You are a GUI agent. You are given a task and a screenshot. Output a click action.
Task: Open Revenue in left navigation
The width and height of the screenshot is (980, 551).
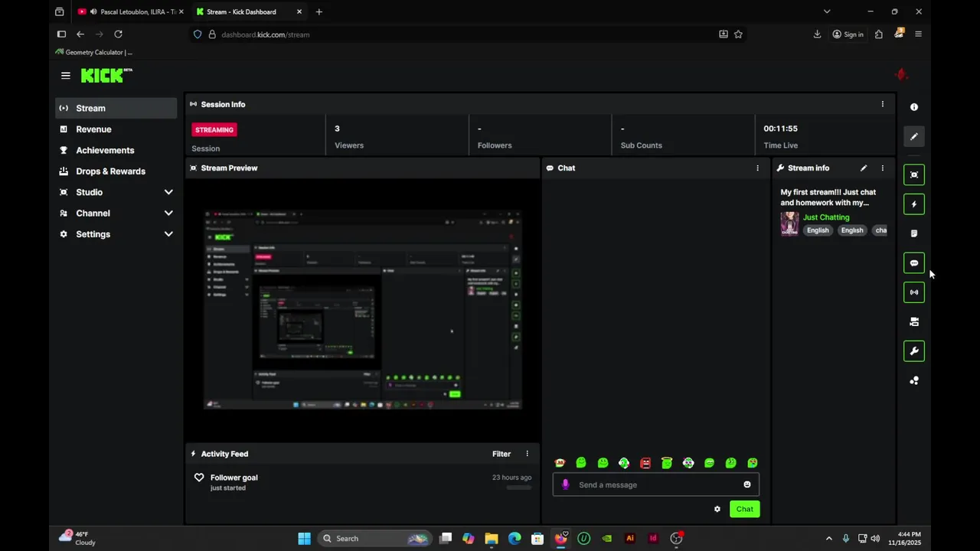pos(116,129)
